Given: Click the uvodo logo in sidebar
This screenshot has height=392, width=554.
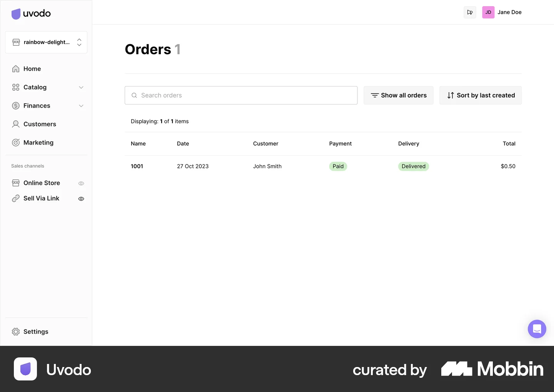Looking at the screenshot, I should pos(31,14).
